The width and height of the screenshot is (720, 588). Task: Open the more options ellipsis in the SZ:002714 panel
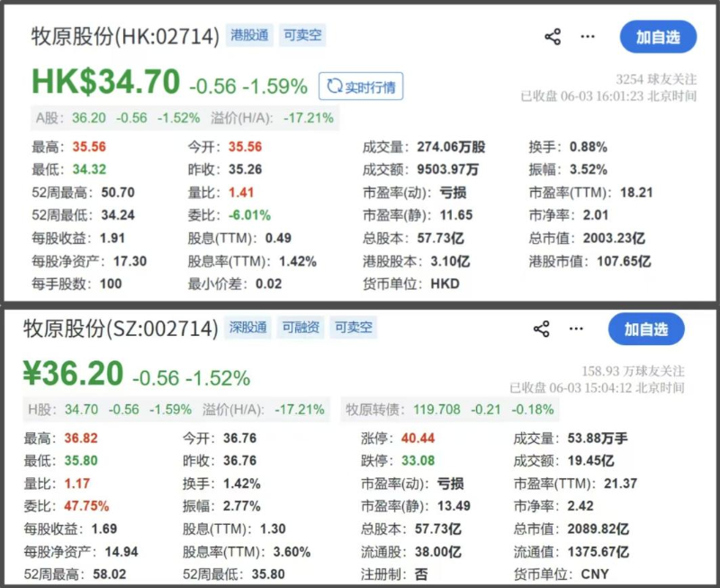coord(576,329)
